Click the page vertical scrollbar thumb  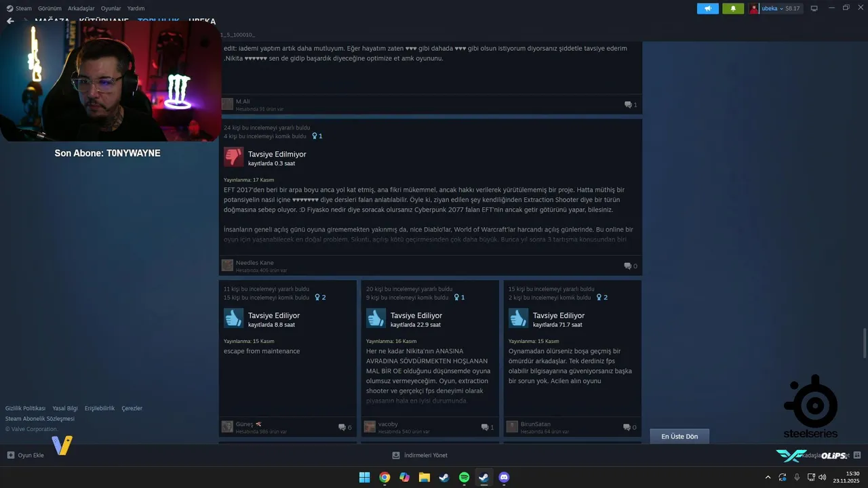(x=865, y=343)
